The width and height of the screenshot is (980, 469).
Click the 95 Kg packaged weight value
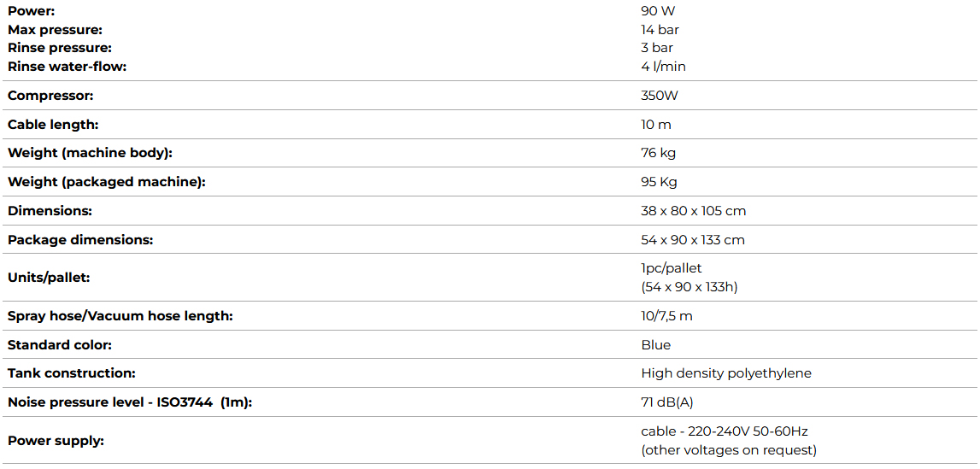(x=659, y=182)
